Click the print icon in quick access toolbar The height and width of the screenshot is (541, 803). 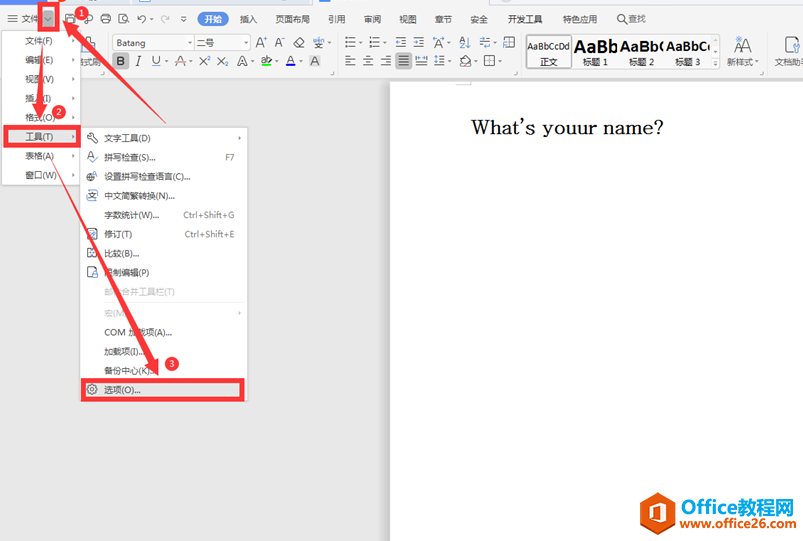click(106, 19)
